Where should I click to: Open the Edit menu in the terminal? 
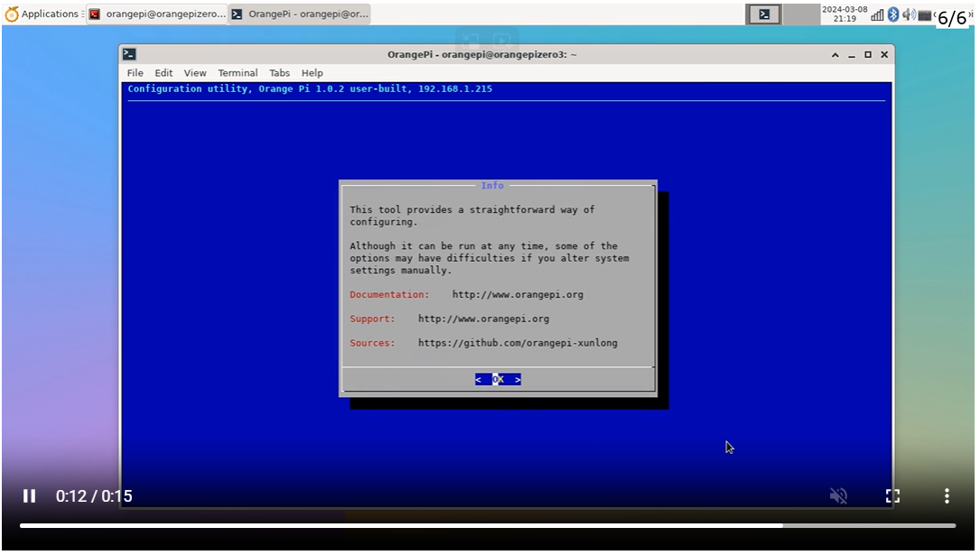(163, 73)
